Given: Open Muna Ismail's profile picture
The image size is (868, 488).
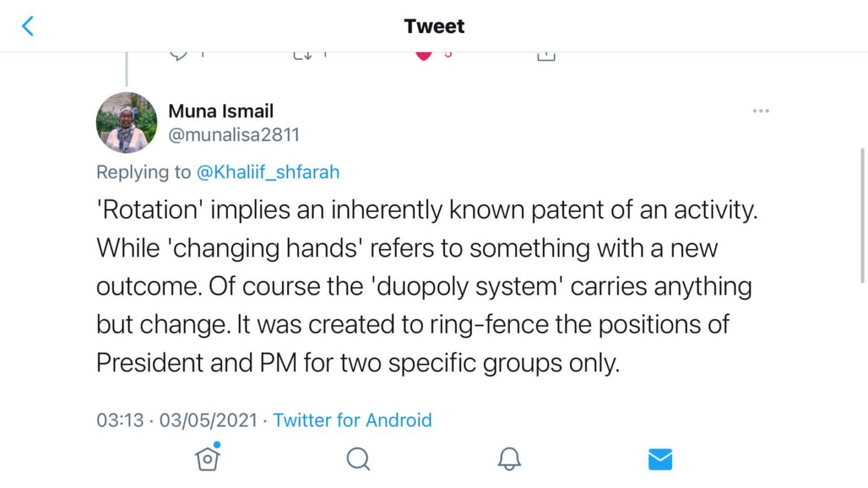Looking at the screenshot, I should 127,122.
